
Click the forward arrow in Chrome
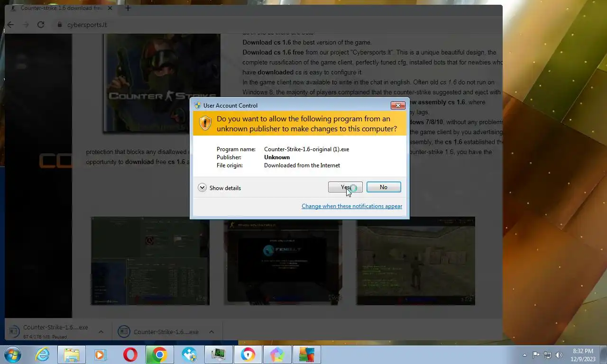click(26, 25)
